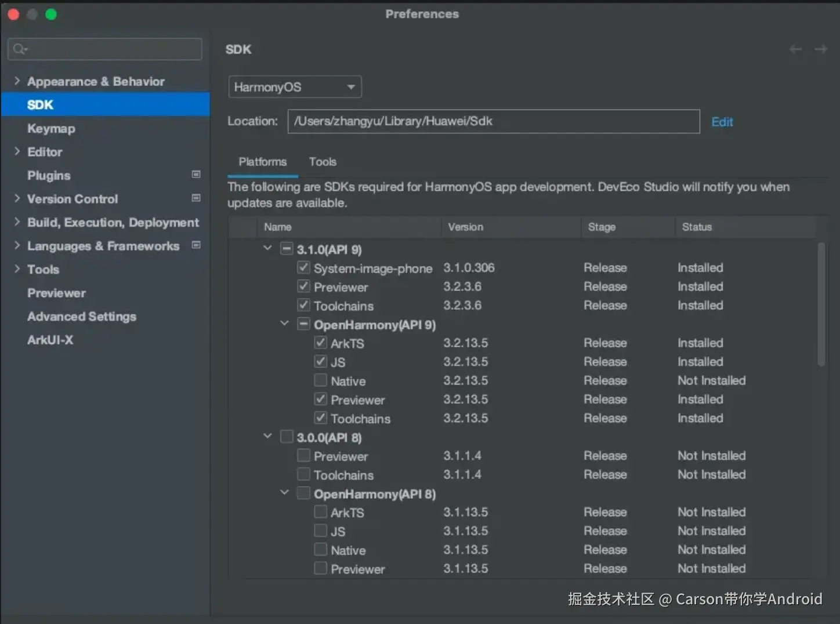840x624 pixels.
Task: Uncheck Toolchains 3.2.13.5 checkbox
Action: (320, 418)
